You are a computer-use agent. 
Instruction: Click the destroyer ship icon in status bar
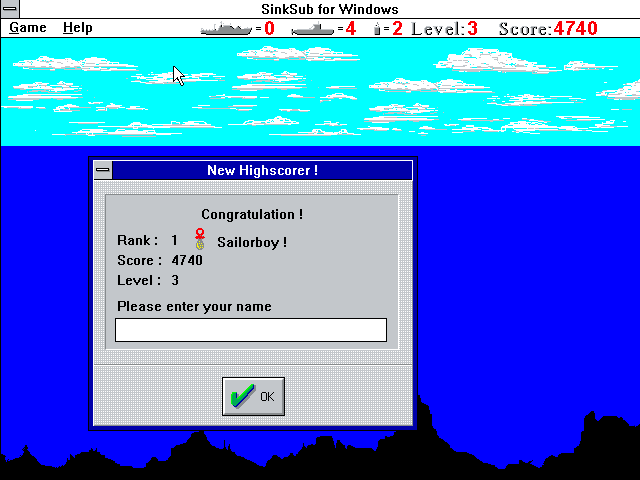click(x=226, y=29)
